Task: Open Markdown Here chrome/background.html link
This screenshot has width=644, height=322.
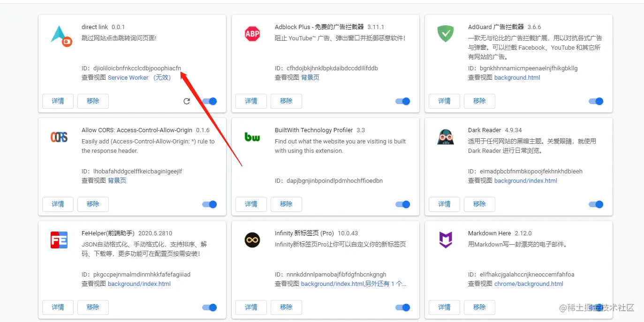Action: (529, 284)
